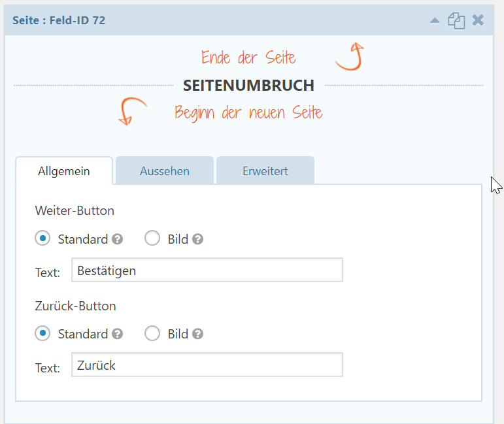Switch to the Erweitert tab
The width and height of the screenshot is (504, 424).
click(x=265, y=171)
